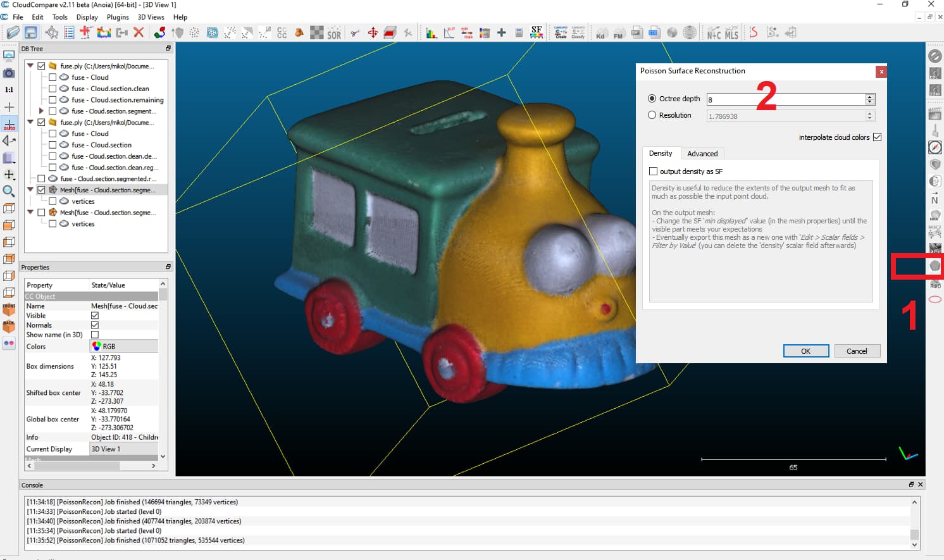The height and width of the screenshot is (560, 944).
Task: Click the Translate/Rotate red arrows icon
Action: pos(373,33)
